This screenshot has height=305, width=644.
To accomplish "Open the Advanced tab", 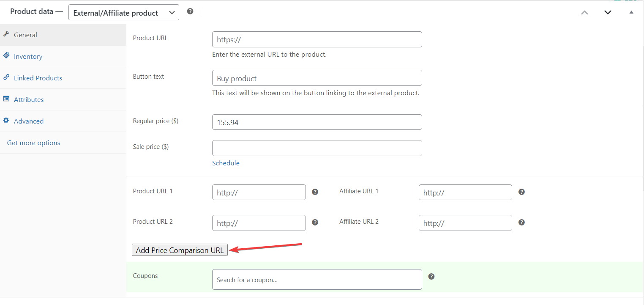I will tap(63, 121).
